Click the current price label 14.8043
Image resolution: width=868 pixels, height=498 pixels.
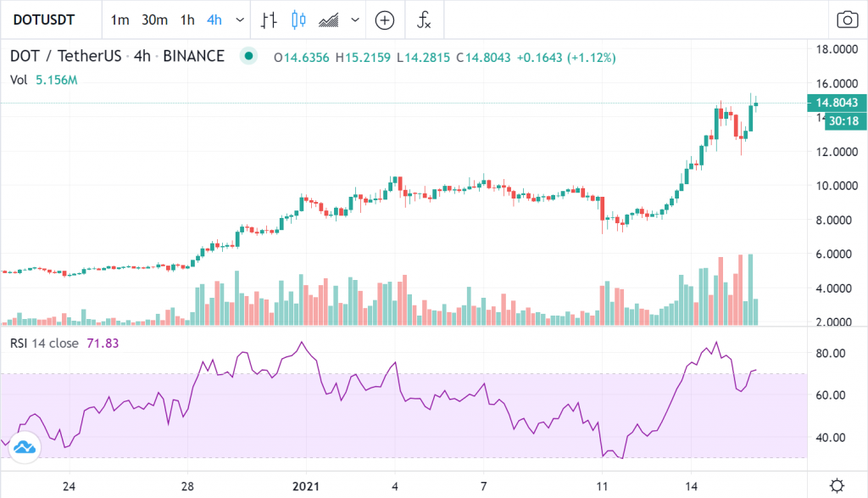click(837, 103)
